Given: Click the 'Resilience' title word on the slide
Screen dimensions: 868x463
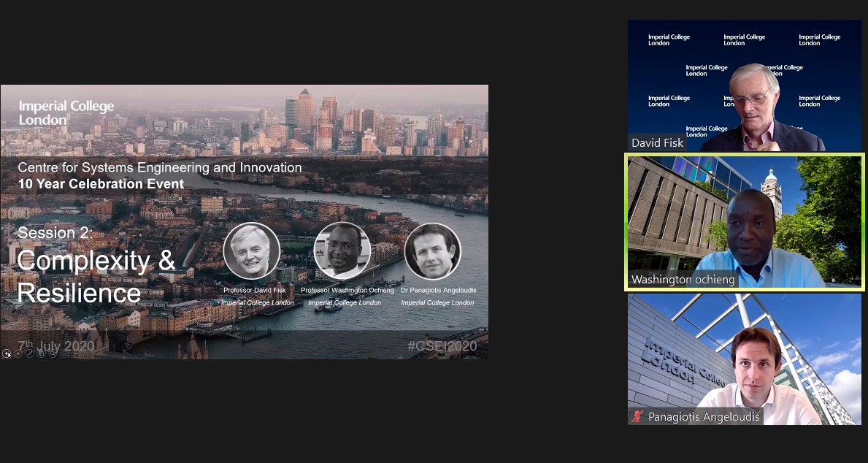Looking at the screenshot, I should point(79,293).
